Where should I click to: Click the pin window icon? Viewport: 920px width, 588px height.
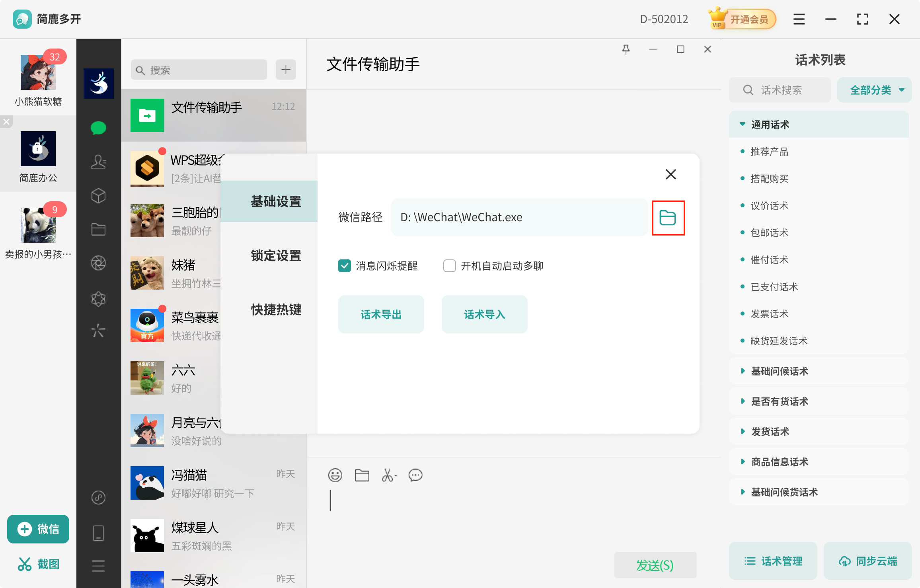click(626, 49)
